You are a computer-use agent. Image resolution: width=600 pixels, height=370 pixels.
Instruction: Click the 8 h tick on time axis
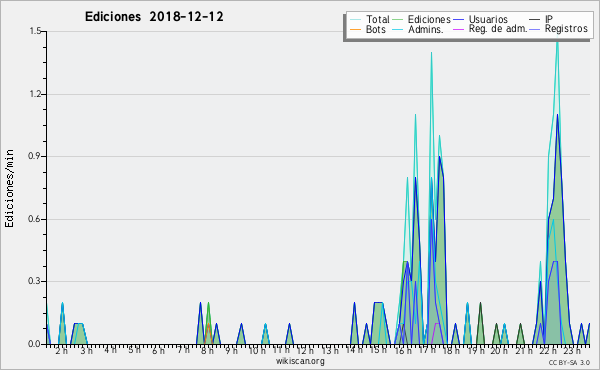[x=207, y=351]
